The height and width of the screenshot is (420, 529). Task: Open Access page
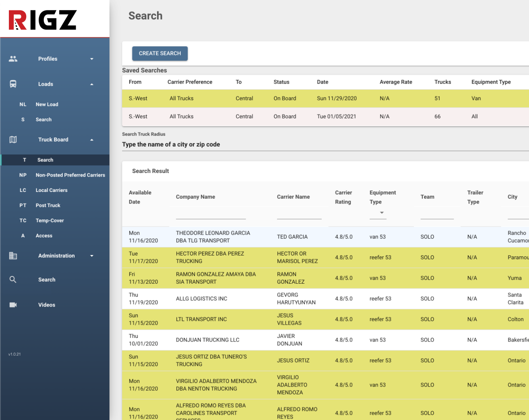point(44,236)
